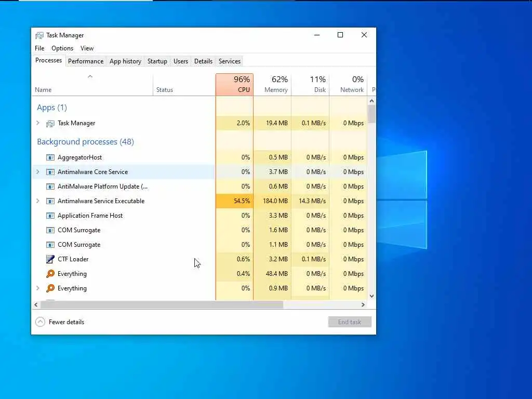Expand the Everything process with 0.9 MB
This screenshot has height=399, width=532.
pyautogui.click(x=38, y=288)
